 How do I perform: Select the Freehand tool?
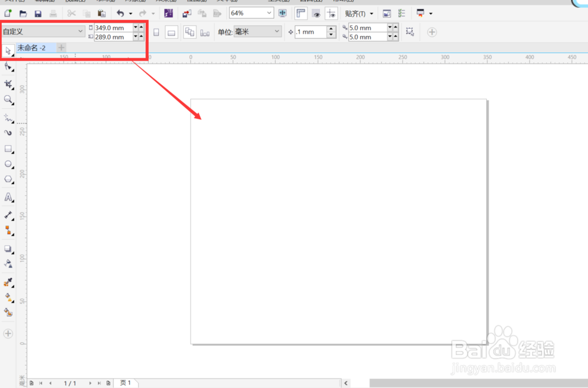8,118
